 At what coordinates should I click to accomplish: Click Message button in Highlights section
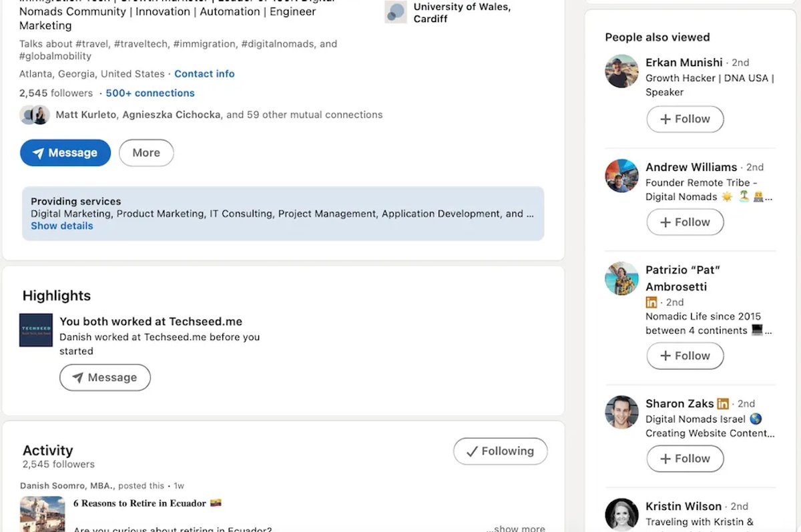coord(105,377)
